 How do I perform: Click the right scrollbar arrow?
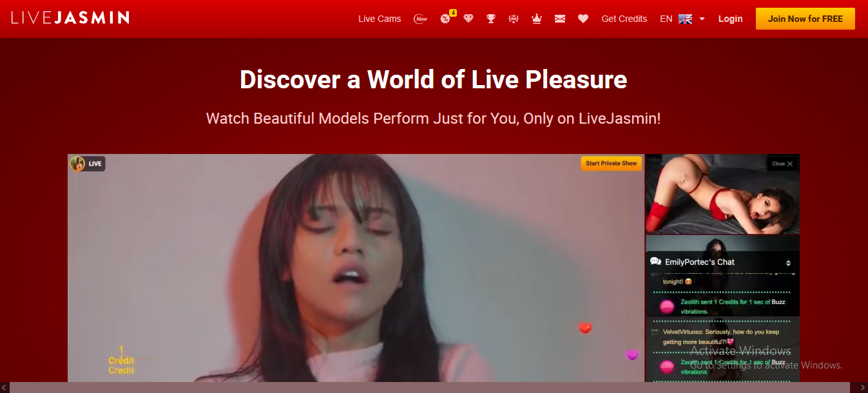863,387
